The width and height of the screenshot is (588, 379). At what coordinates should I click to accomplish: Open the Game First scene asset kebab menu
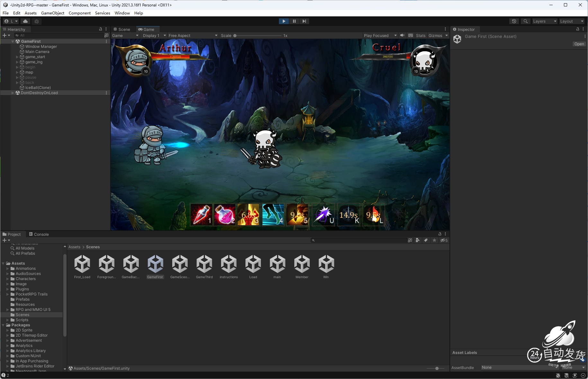(585, 36)
